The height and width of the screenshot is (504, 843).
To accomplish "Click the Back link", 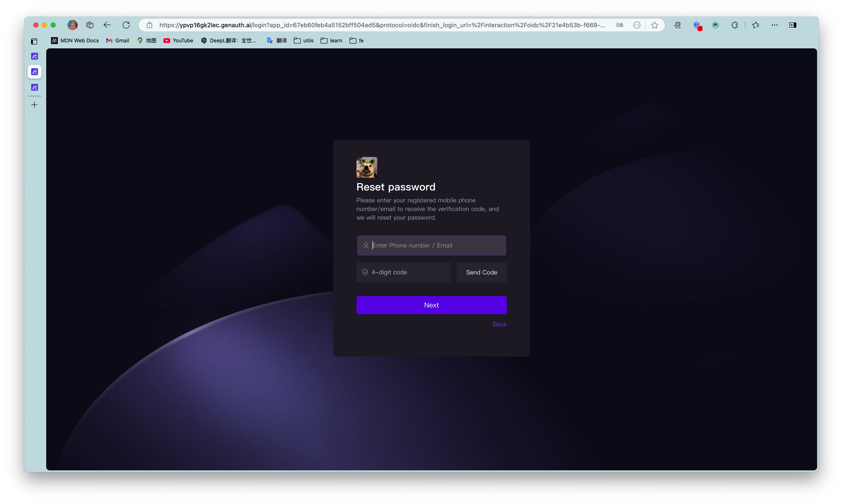I will pyautogui.click(x=499, y=324).
